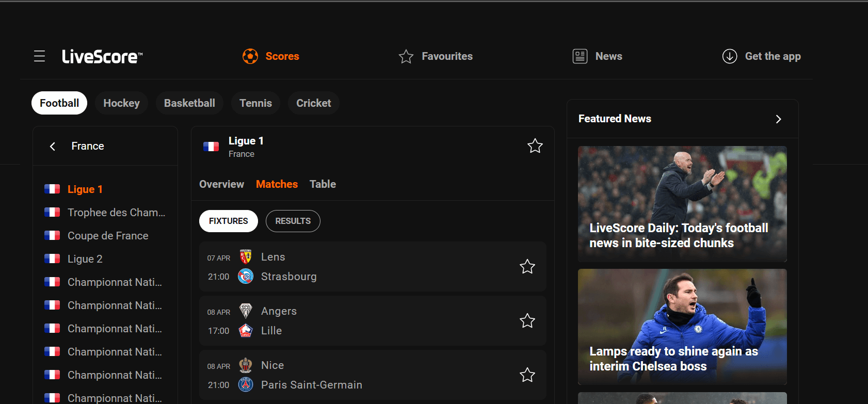The height and width of the screenshot is (404, 868).
Task: Favourite the Ligue 1 competition star
Action: pos(535,146)
